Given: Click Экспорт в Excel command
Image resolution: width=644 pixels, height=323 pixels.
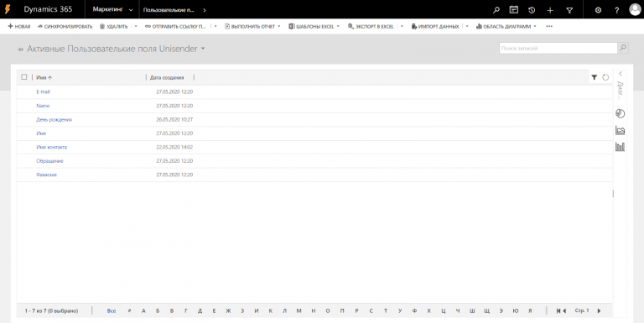Looking at the screenshot, I should [371, 26].
